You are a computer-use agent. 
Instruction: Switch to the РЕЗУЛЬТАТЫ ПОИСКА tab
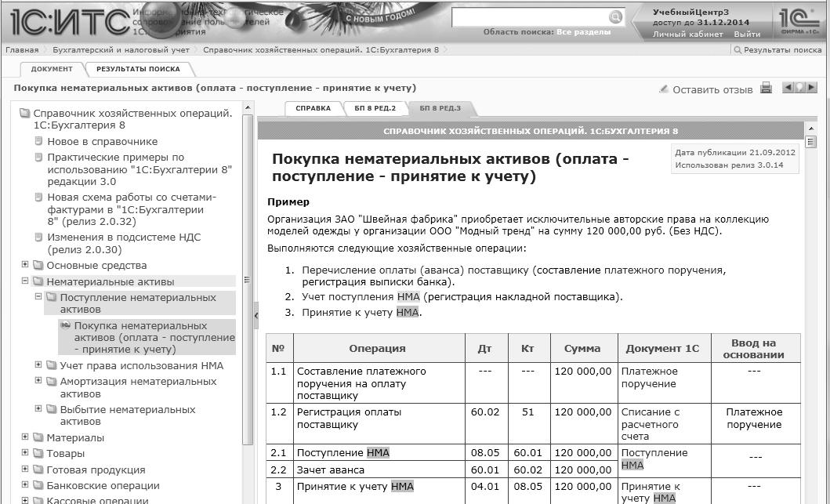(x=138, y=69)
